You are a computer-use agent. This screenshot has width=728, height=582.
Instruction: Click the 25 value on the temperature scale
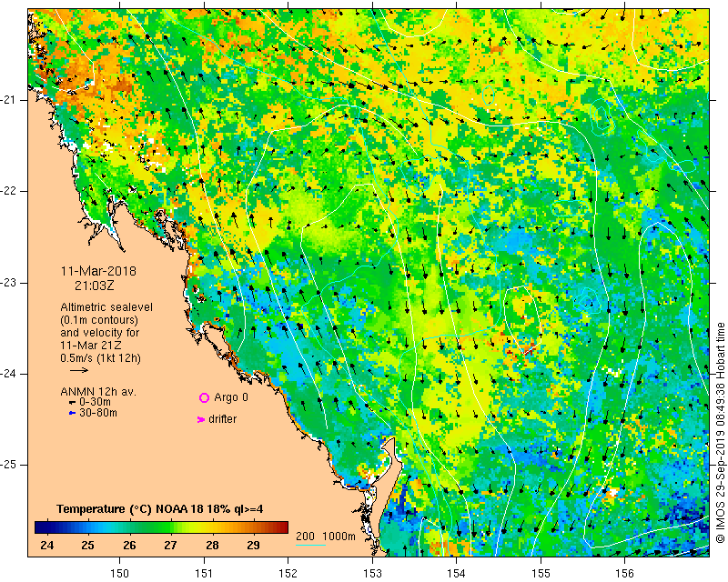(x=87, y=545)
